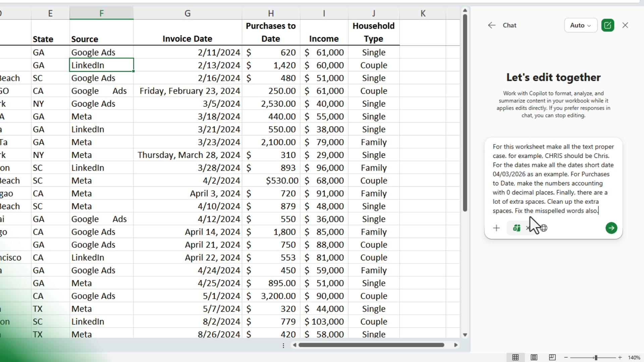This screenshot has width=644, height=362.
Task: Click the New chat pencil icon in Copilot
Action: tap(608, 25)
